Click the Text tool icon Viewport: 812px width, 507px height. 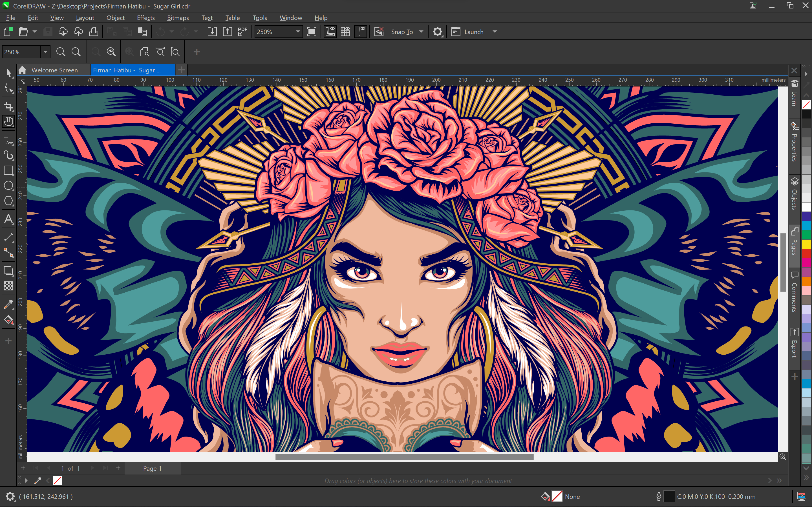coord(8,219)
